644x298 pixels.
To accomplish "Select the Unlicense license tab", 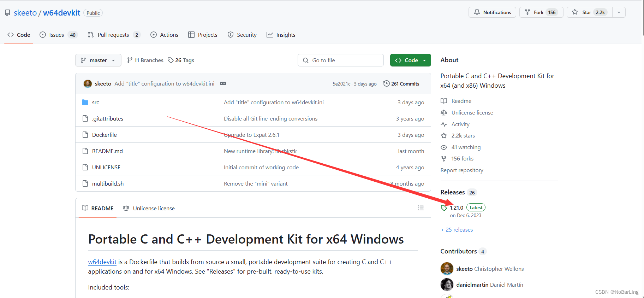I will pos(149,208).
